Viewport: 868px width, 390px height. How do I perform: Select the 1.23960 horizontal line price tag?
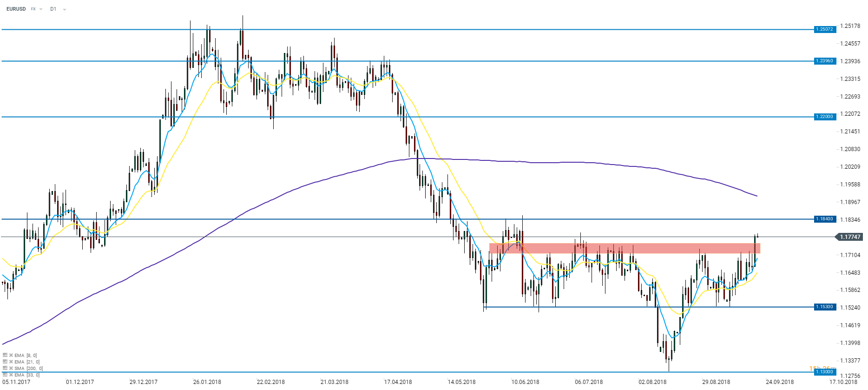(825, 61)
